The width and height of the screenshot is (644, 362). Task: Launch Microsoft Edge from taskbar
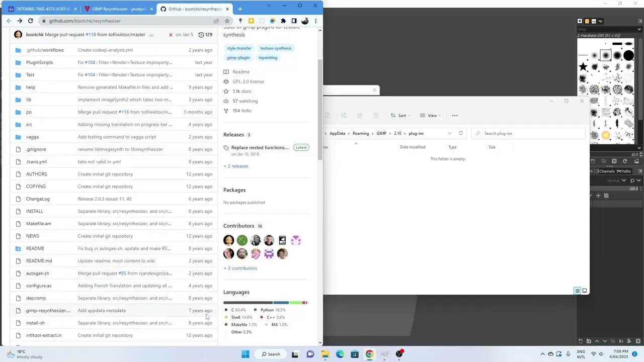[340, 354]
